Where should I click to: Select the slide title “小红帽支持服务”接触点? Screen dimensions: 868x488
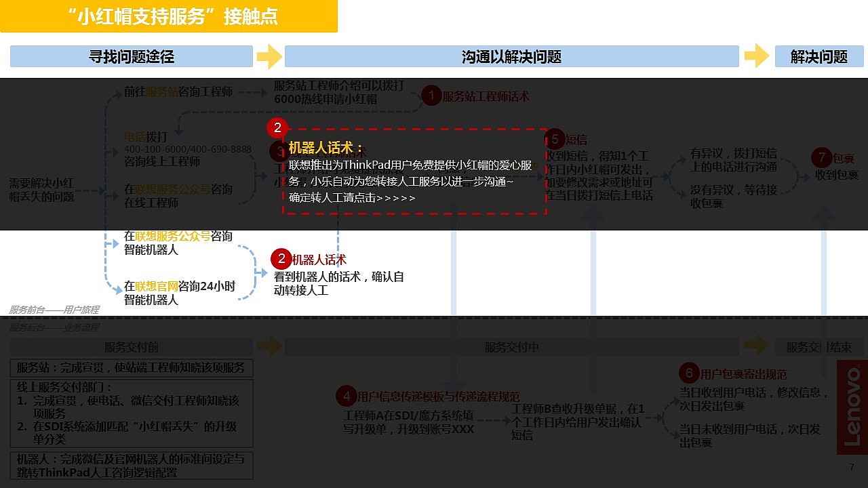[174, 17]
